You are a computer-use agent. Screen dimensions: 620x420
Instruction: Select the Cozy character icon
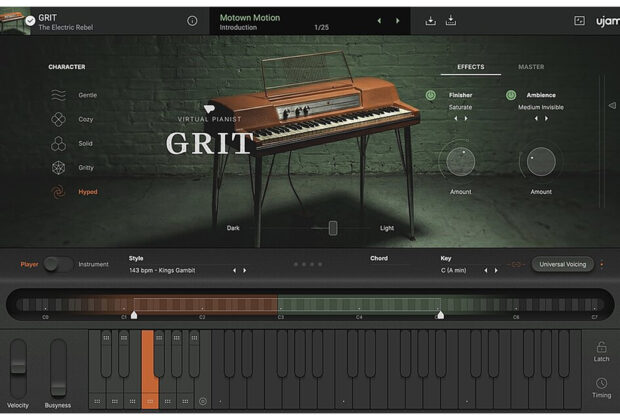click(59, 120)
